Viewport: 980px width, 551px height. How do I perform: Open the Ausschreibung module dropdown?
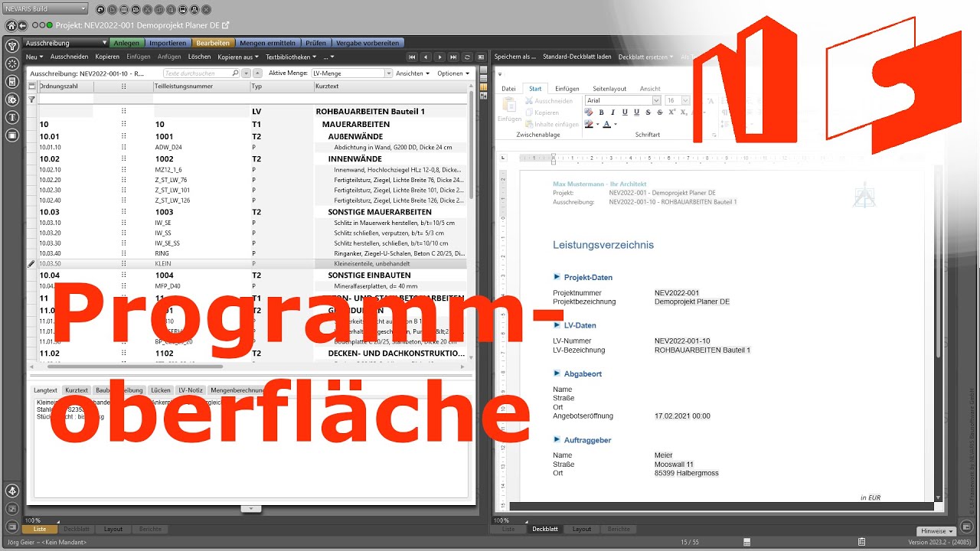65,43
